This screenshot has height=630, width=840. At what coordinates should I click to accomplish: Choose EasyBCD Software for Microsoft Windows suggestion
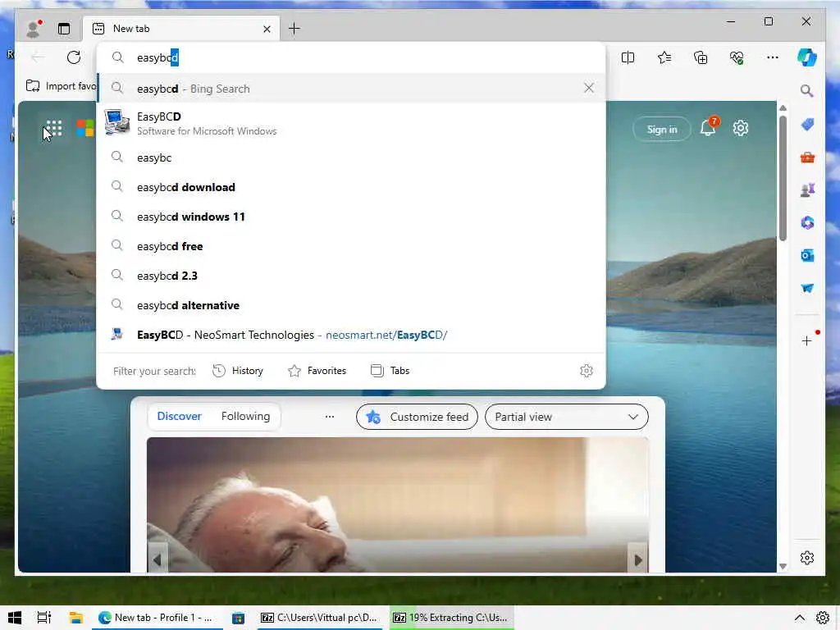[352, 123]
